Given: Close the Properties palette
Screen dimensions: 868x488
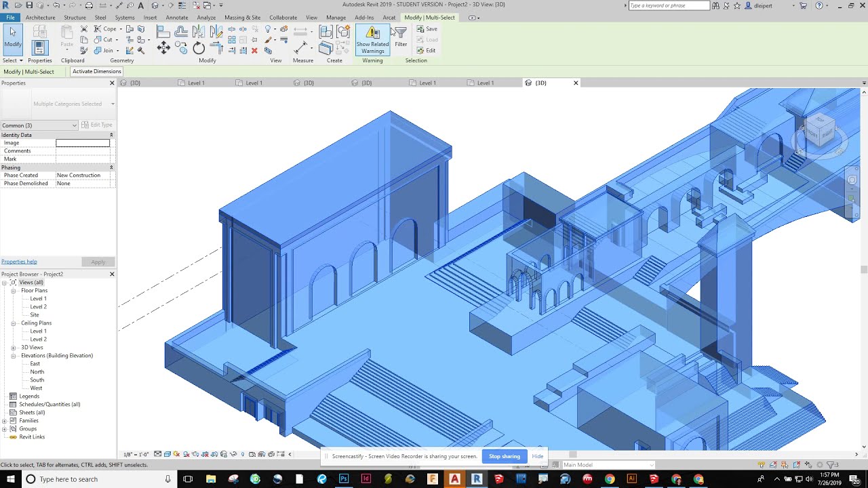Looking at the screenshot, I should click(112, 83).
